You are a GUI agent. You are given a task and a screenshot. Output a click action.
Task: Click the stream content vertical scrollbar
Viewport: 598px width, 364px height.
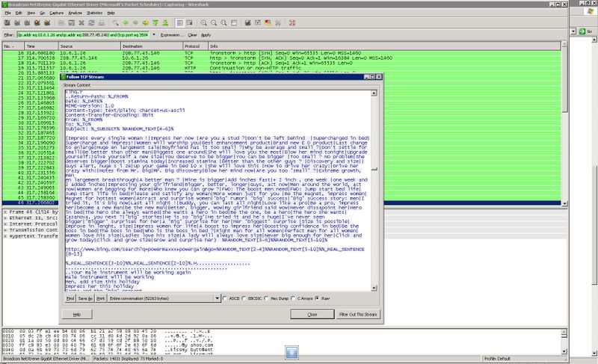click(374, 191)
